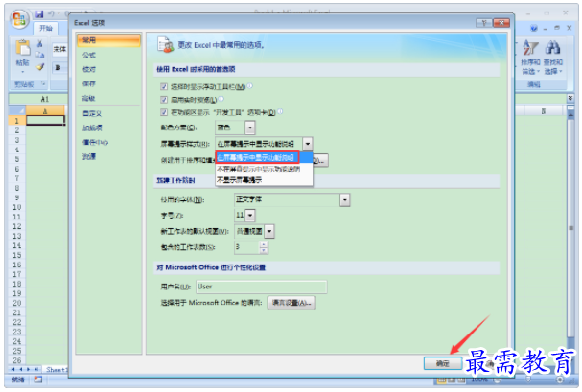582x392 pixels.
Task: Click the Cut scissors icon
Action: [39, 44]
